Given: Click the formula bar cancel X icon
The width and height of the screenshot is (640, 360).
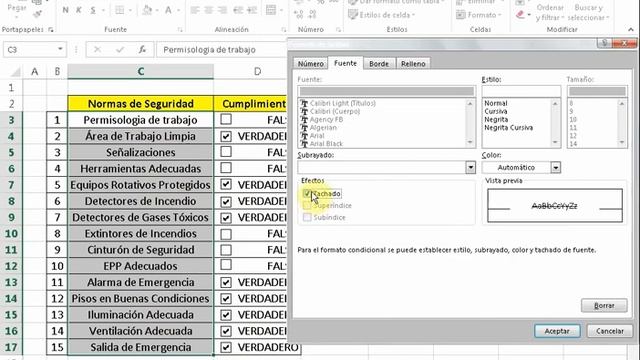Looking at the screenshot, I should click(x=97, y=49).
